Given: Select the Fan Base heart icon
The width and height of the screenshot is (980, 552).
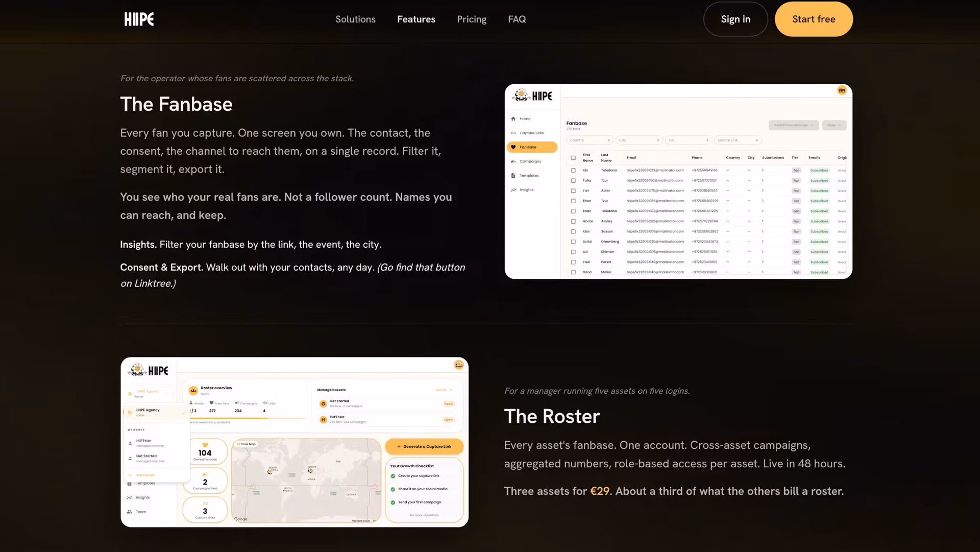Looking at the screenshot, I should (x=513, y=147).
